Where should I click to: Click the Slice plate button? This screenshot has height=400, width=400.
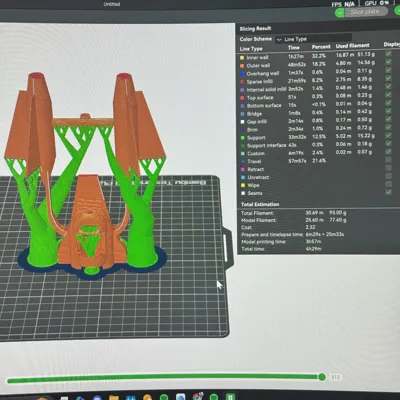pyautogui.click(x=365, y=12)
